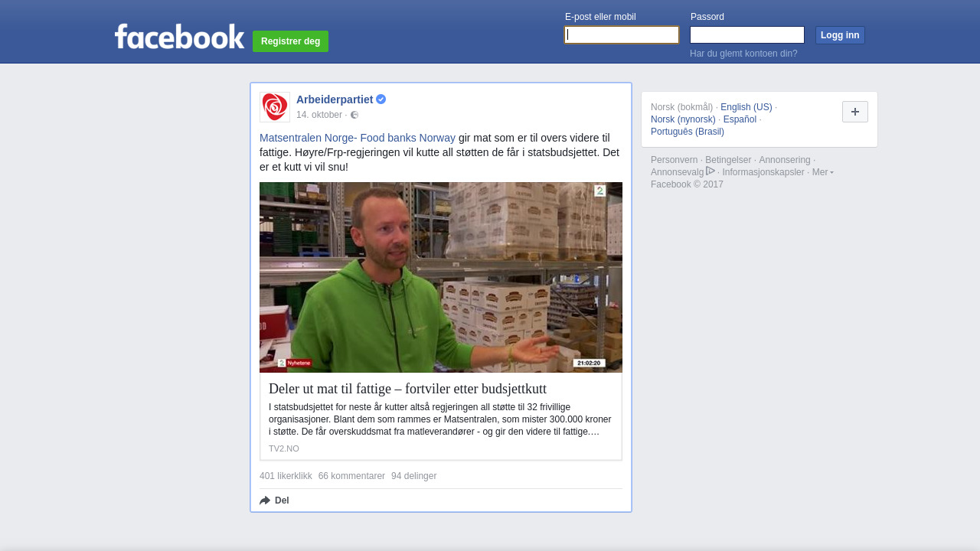The width and height of the screenshot is (980, 551).
Task: Click the Facebook logo
Action: click(179, 36)
